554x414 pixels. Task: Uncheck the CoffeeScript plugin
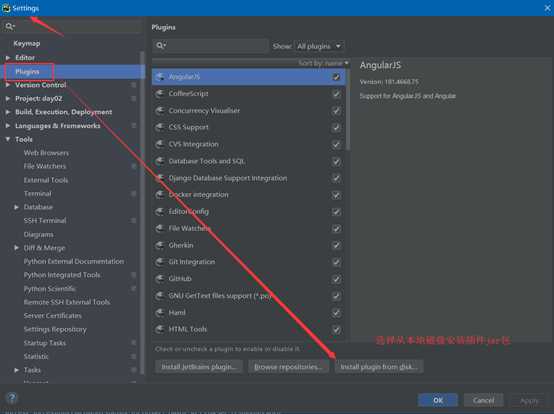(x=336, y=94)
